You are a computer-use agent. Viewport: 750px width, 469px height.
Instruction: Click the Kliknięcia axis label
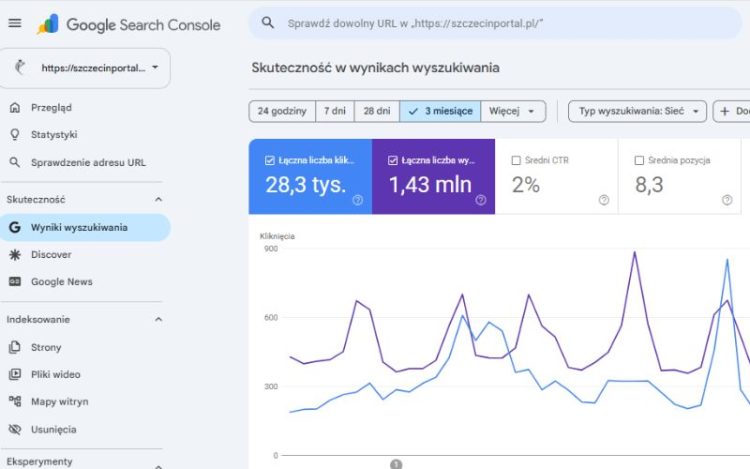[x=277, y=236]
